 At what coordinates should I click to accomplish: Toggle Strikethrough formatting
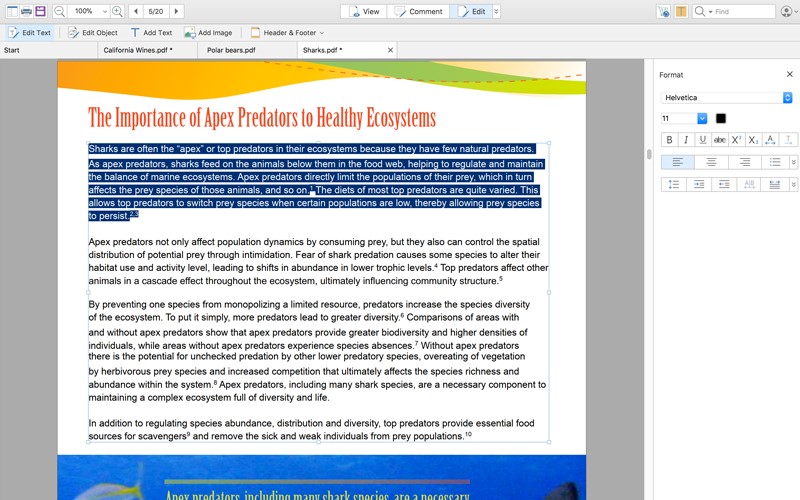719,140
